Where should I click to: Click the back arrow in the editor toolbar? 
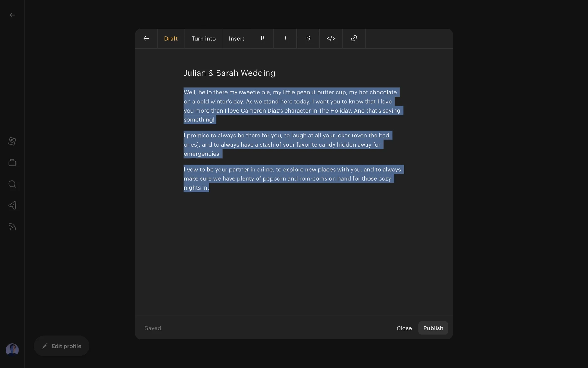146,38
